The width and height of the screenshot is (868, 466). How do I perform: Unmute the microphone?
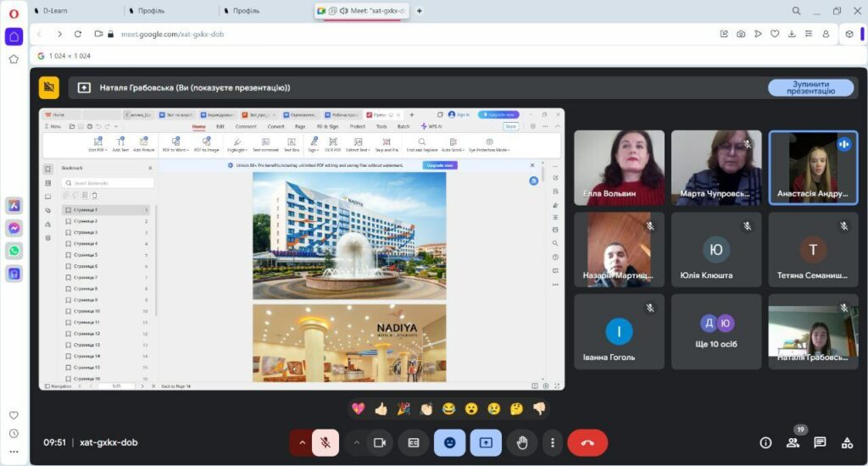tap(325, 442)
